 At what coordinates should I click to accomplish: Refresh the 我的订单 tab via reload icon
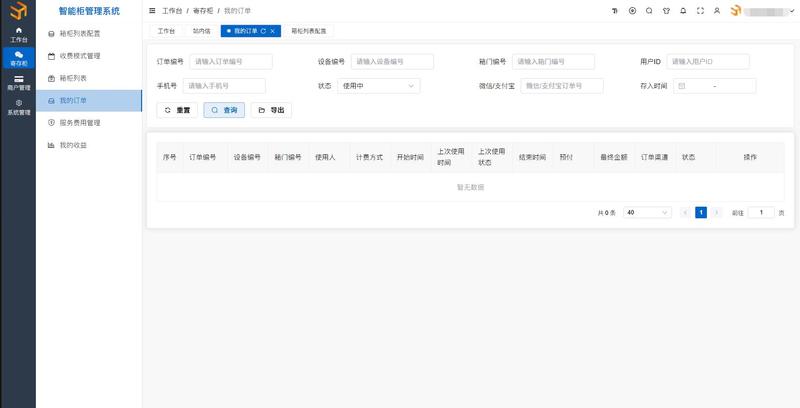[x=262, y=31]
